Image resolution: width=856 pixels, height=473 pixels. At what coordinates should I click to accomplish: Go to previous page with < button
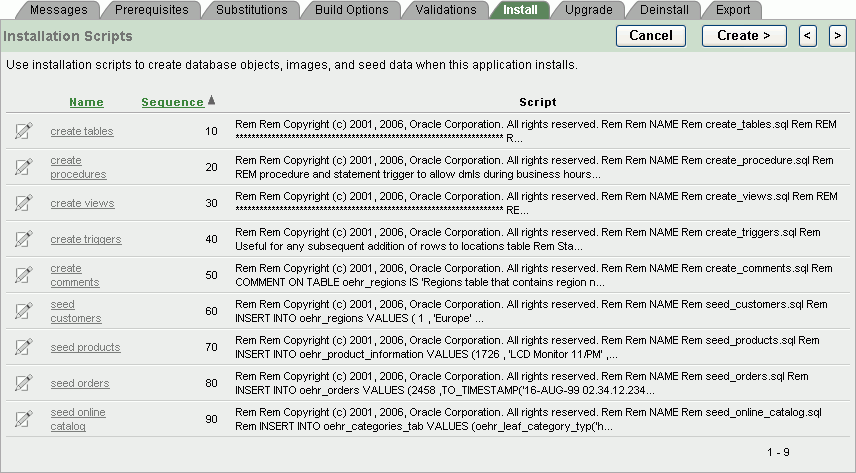[808, 36]
